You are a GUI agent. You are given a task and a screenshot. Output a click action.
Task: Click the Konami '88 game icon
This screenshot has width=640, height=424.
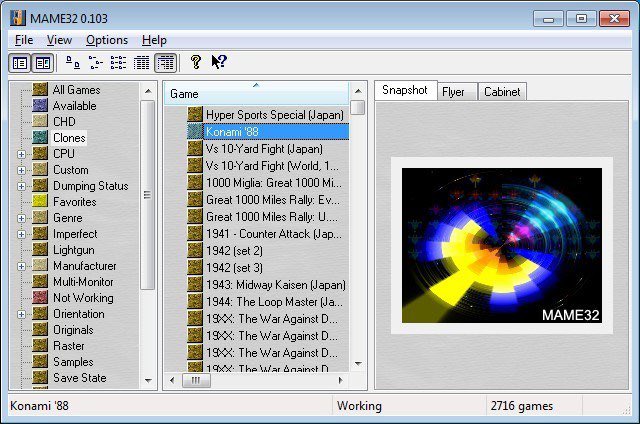195,131
